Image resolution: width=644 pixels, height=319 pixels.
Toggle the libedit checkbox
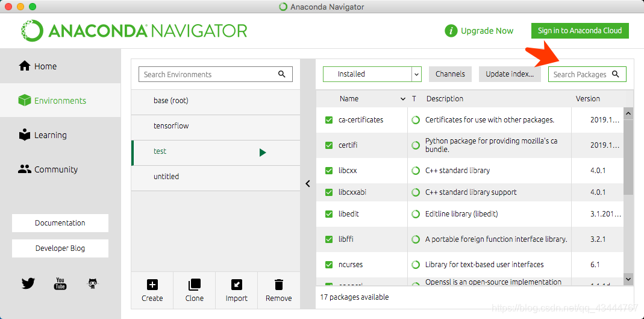click(328, 214)
